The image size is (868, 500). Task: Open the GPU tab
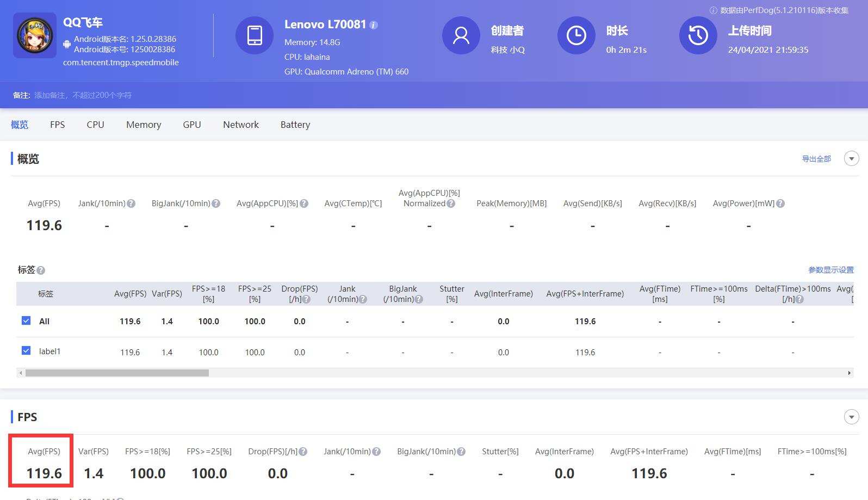[x=192, y=125]
